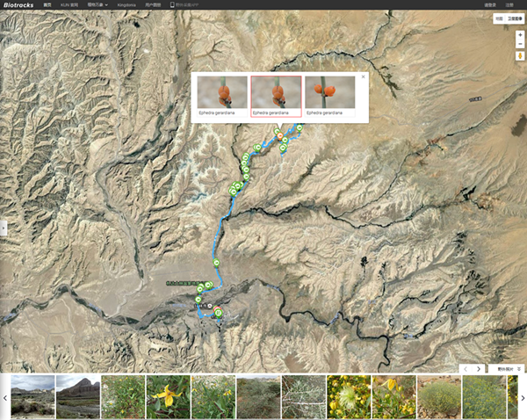Go to next photo page arrow
Image resolution: width=527 pixels, height=420 pixels.
pos(479,369)
